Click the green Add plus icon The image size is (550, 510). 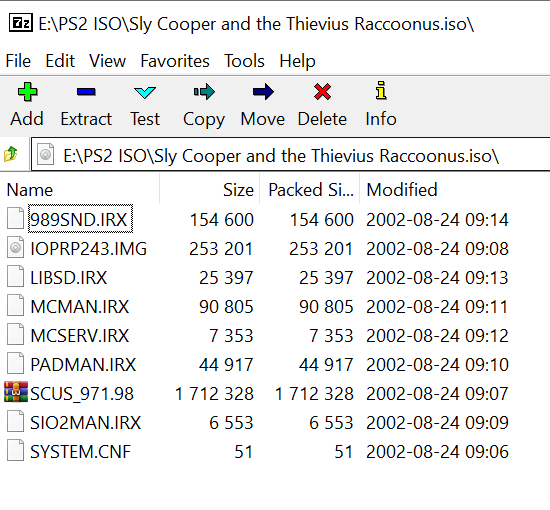pyautogui.click(x=27, y=92)
